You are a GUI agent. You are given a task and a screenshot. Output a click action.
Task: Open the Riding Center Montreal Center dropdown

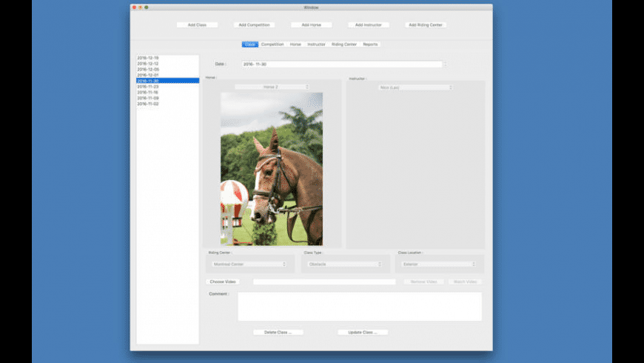249,264
